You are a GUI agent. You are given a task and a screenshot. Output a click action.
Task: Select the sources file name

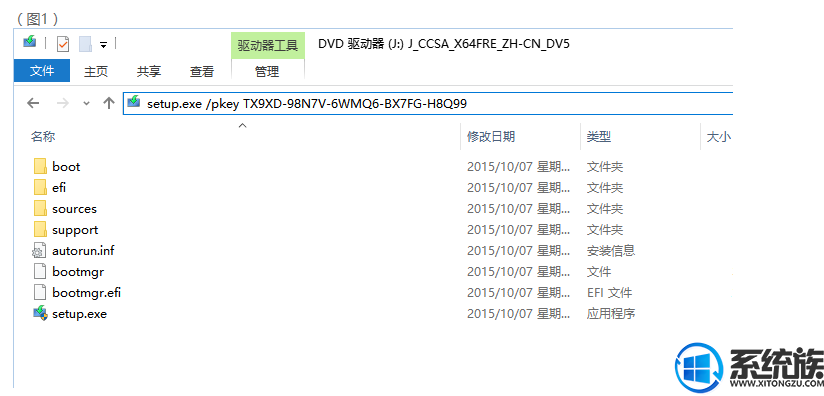point(75,209)
